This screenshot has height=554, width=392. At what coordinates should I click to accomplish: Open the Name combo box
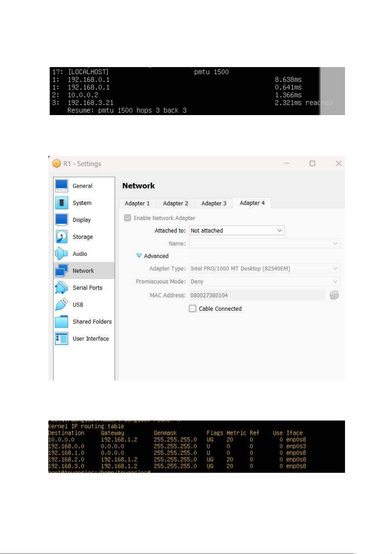click(264, 244)
